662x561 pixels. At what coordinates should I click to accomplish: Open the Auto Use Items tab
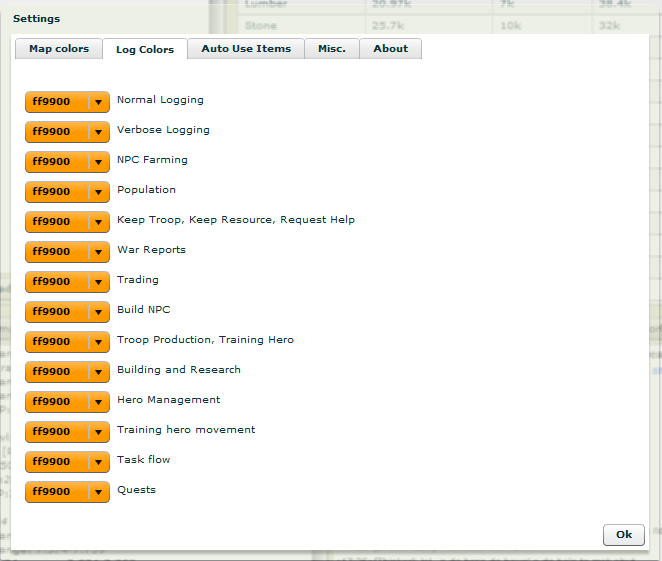(246, 48)
